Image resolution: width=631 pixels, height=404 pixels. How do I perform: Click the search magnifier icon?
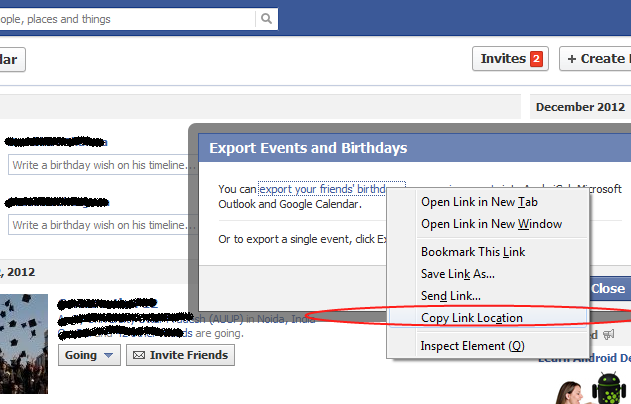[267, 19]
